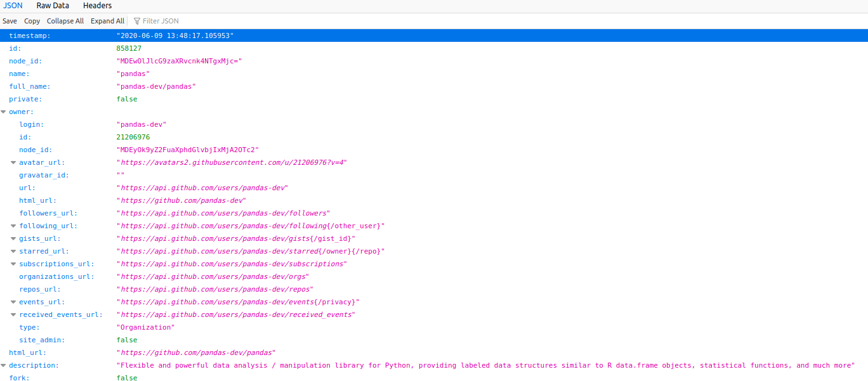Toggle the description row arrow
The height and width of the screenshot is (381, 868).
tap(4, 365)
